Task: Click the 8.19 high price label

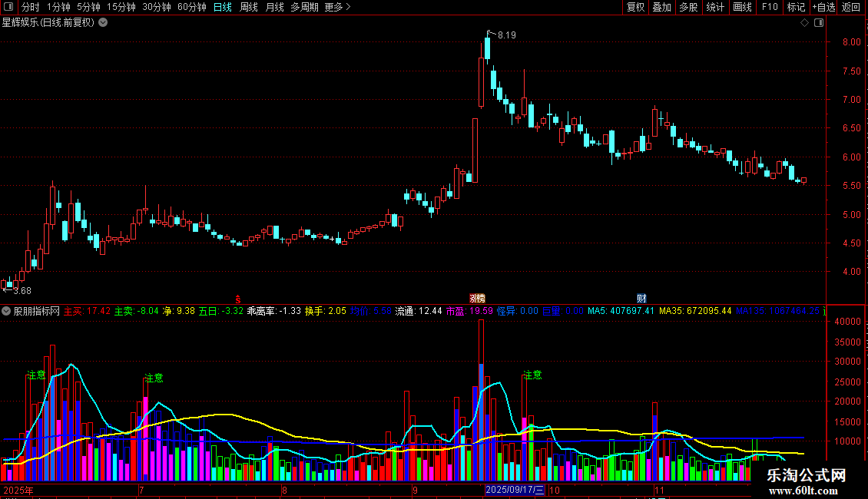Action: (x=506, y=35)
